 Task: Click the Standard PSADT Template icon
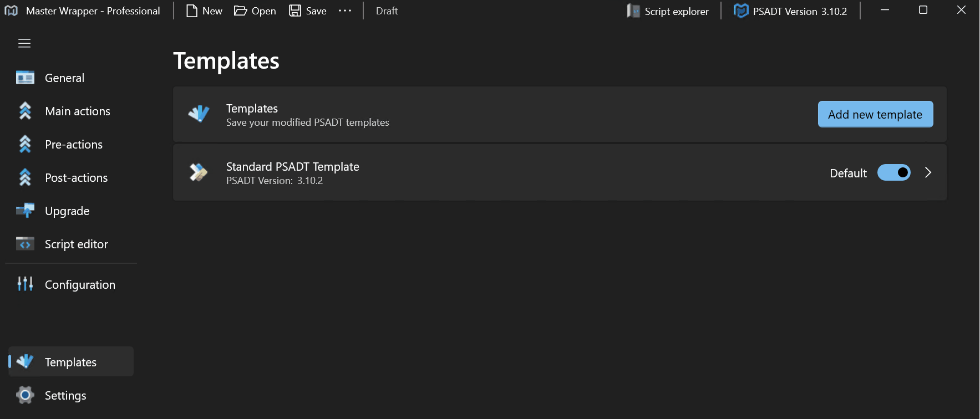coord(199,172)
